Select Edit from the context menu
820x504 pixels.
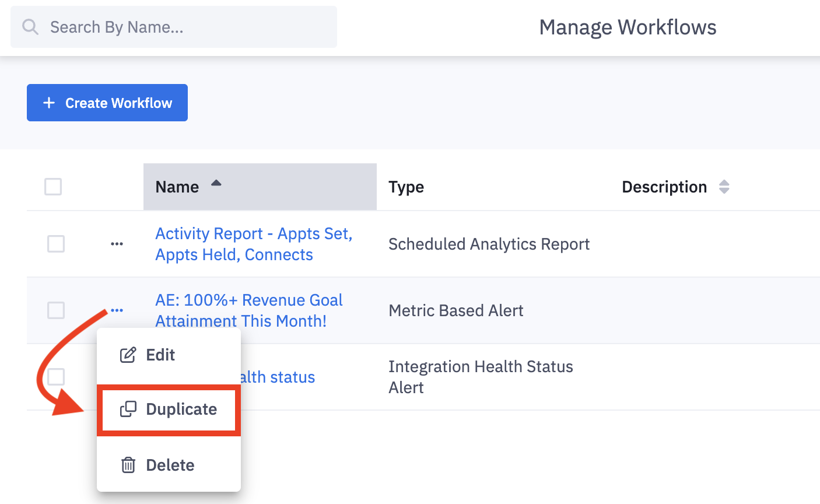(x=160, y=354)
